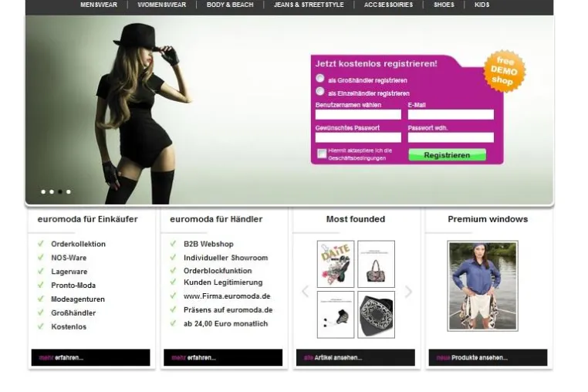The image size is (588, 392).
Task: Click the NOS-Ware list entry
Action: [x=69, y=258]
